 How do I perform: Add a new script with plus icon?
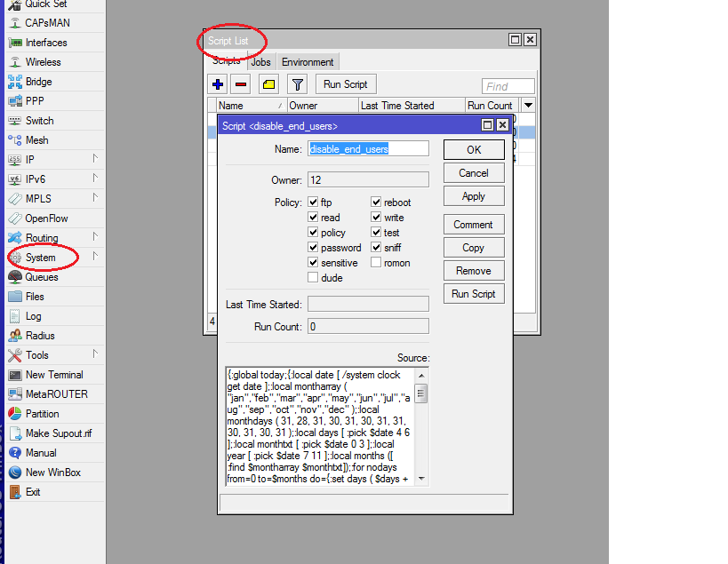point(218,84)
